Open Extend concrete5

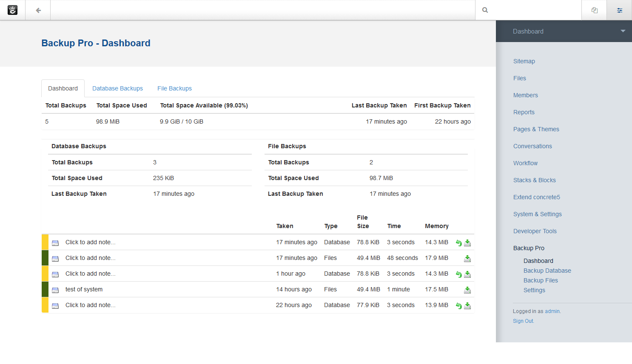pyautogui.click(x=537, y=197)
